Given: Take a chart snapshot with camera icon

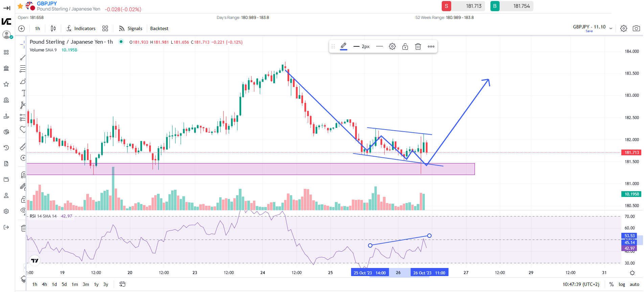Looking at the screenshot, I should (x=636, y=28).
